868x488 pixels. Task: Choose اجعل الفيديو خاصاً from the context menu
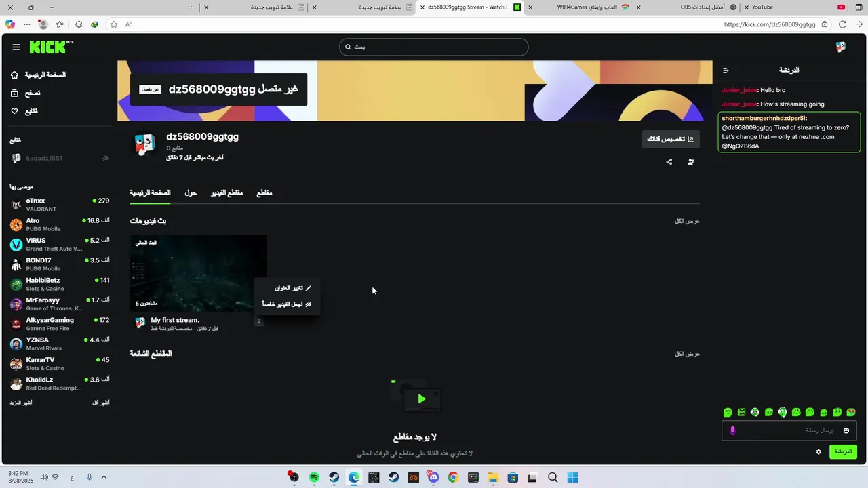[x=287, y=304]
